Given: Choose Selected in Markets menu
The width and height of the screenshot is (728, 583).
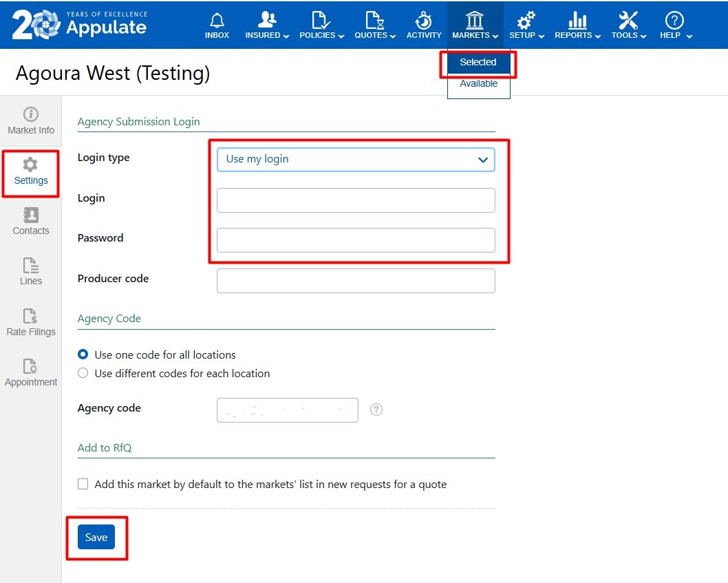Looking at the screenshot, I should click(x=478, y=63).
